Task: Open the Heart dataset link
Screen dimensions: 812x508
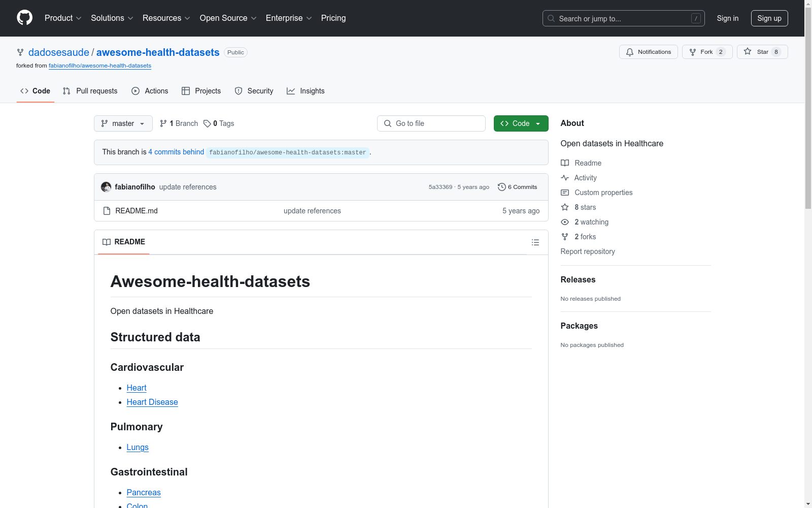Action: (137, 388)
